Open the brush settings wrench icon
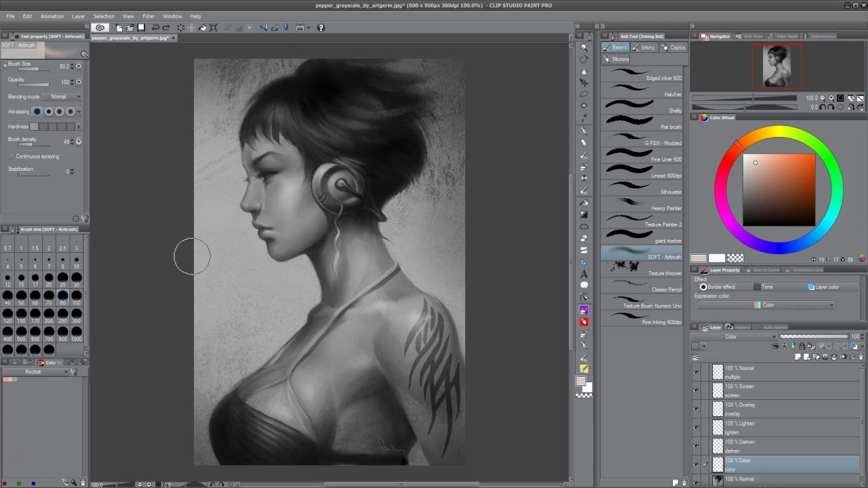Screen dimensions: 868x488 pyautogui.click(x=84, y=218)
